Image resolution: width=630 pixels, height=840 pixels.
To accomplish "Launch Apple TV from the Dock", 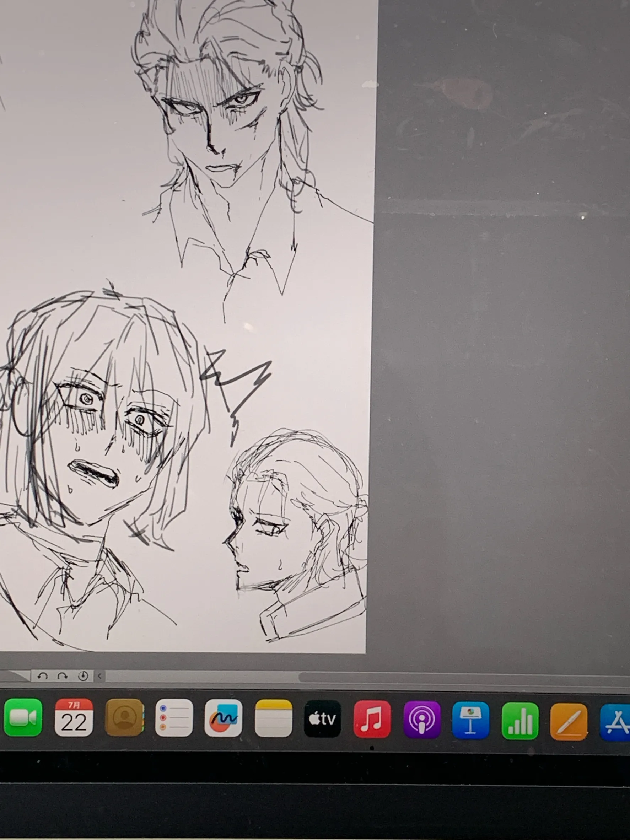I will (x=322, y=718).
